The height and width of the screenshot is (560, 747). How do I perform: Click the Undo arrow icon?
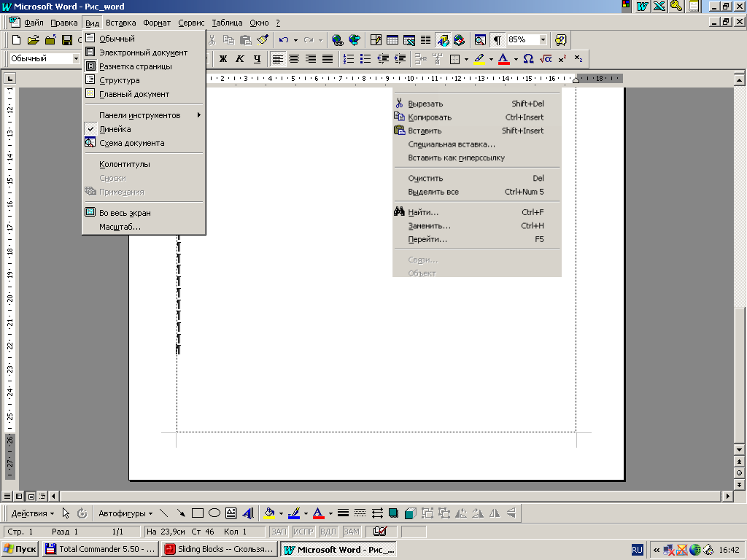point(284,40)
